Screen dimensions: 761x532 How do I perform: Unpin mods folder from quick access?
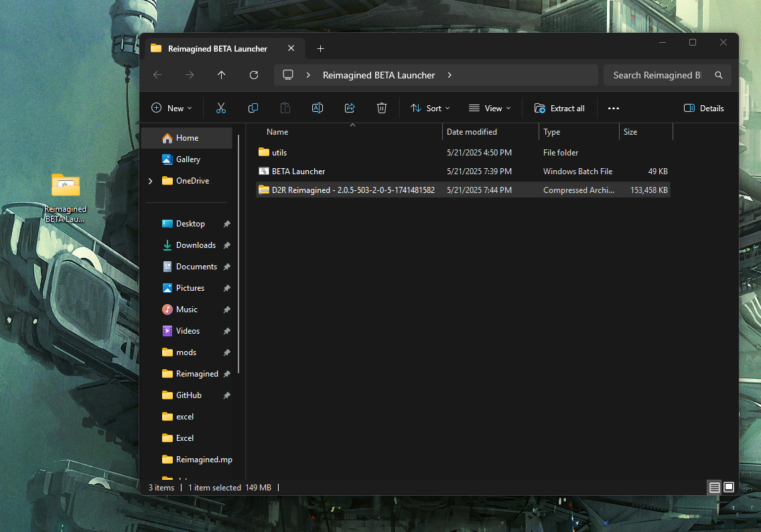(226, 352)
